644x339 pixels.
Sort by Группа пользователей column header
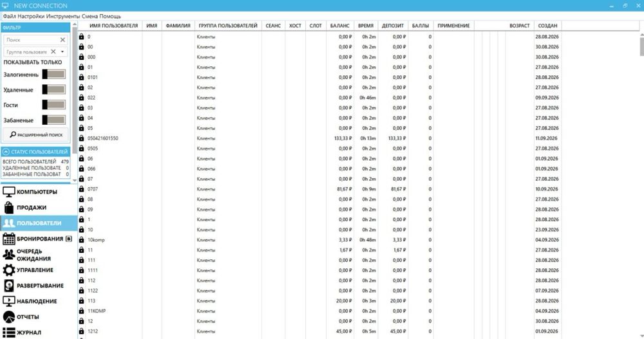[228, 26]
